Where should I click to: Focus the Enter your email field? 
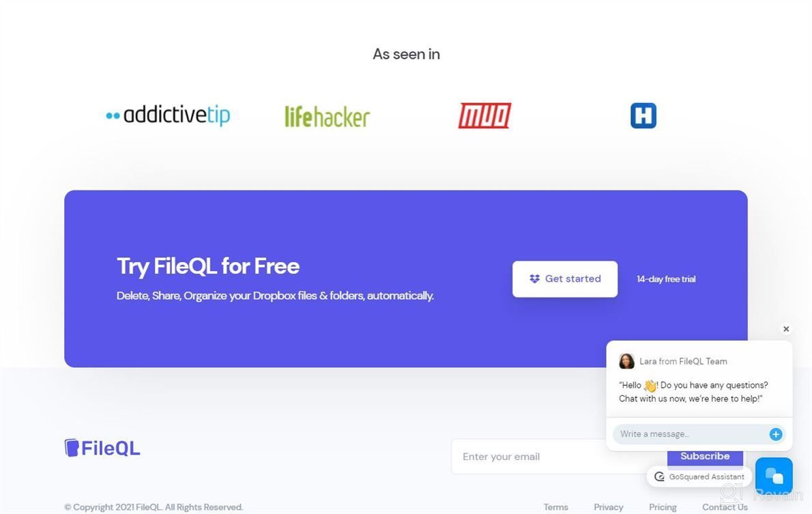click(560, 457)
